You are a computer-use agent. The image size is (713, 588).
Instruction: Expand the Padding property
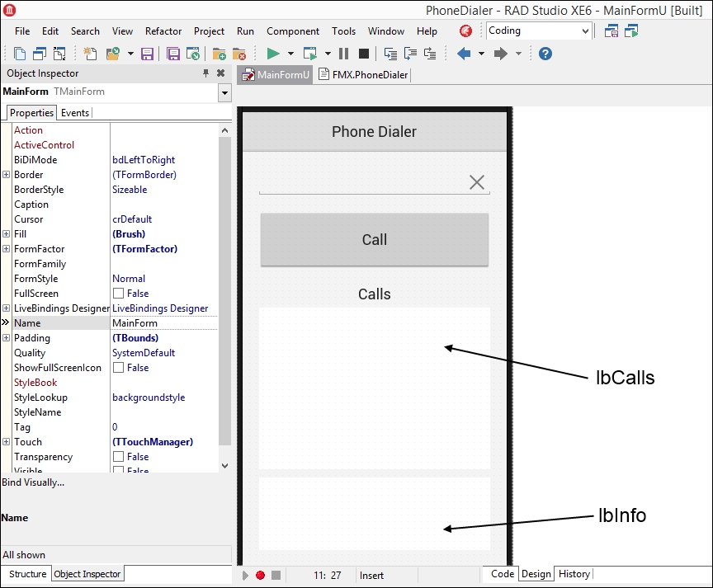coord(6,337)
